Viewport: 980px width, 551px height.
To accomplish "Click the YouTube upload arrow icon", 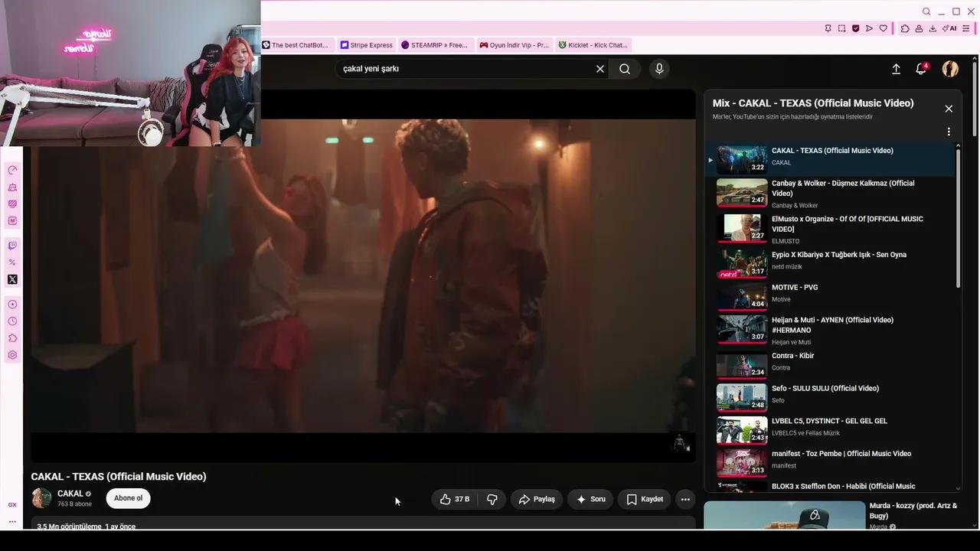I will tap(896, 69).
